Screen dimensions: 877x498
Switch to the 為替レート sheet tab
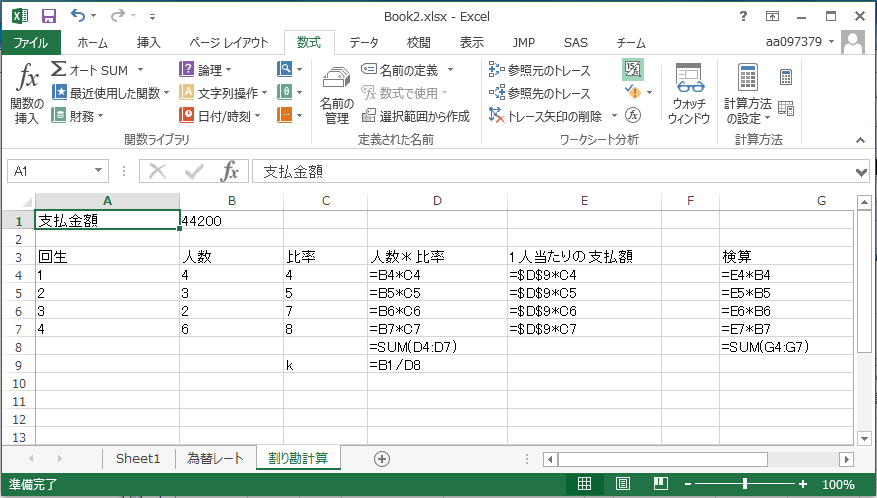coord(215,458)
